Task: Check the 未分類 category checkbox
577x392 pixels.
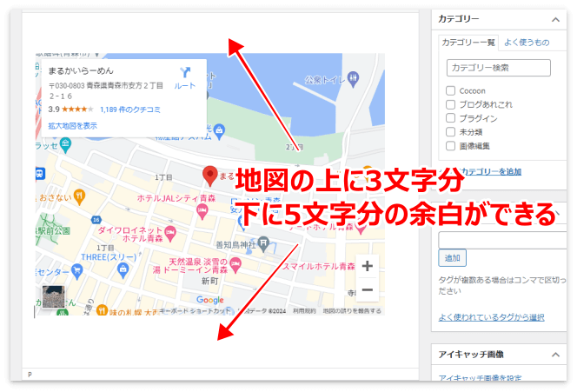Action: pyautogui.click(x=450, y=132)
